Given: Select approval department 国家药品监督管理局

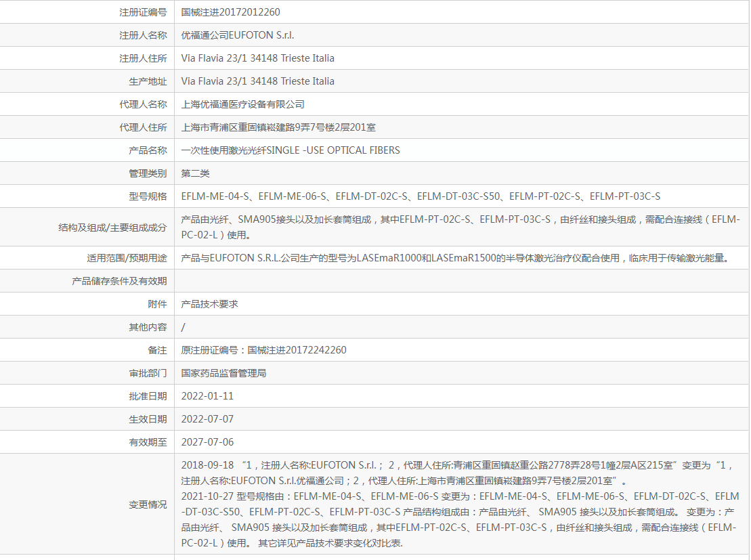Looking at the screenshot, I should click(x=223, y=372).
